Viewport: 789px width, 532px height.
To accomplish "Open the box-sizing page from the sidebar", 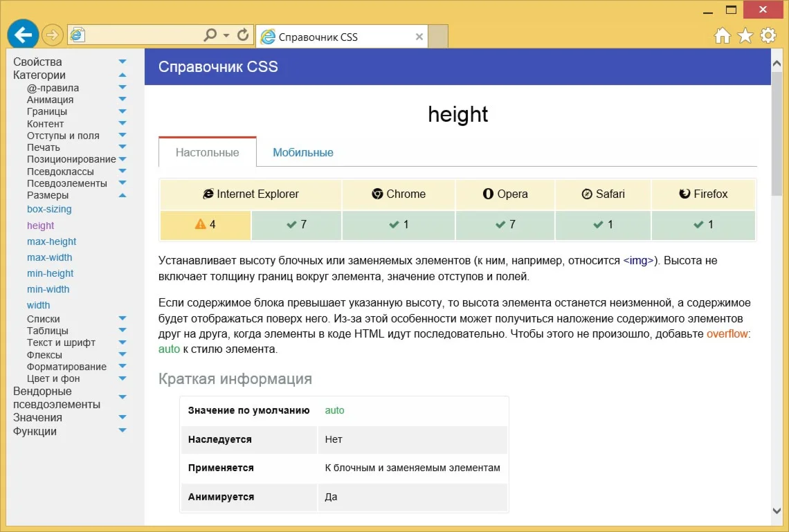I will pyautogui.click(x=49, y=209).
